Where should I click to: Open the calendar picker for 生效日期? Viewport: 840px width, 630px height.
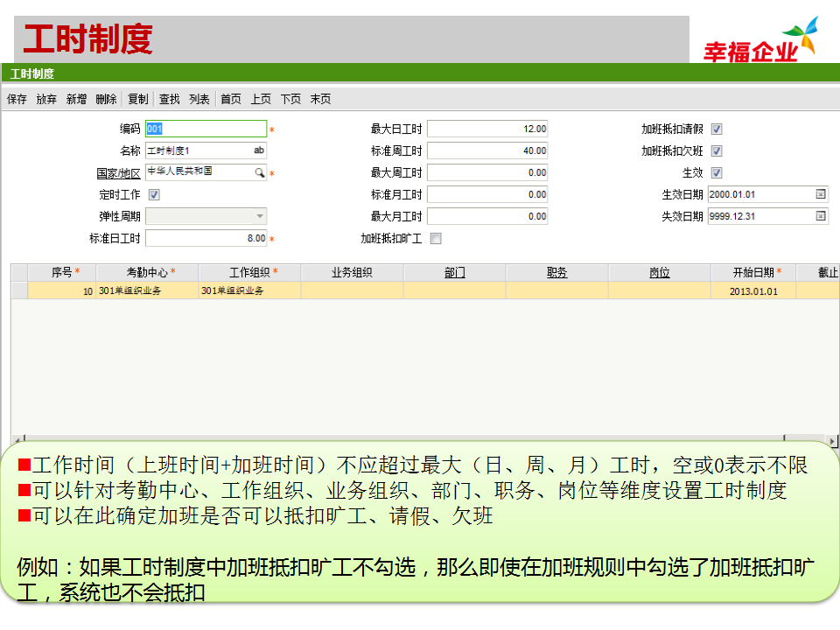(820, 194)
